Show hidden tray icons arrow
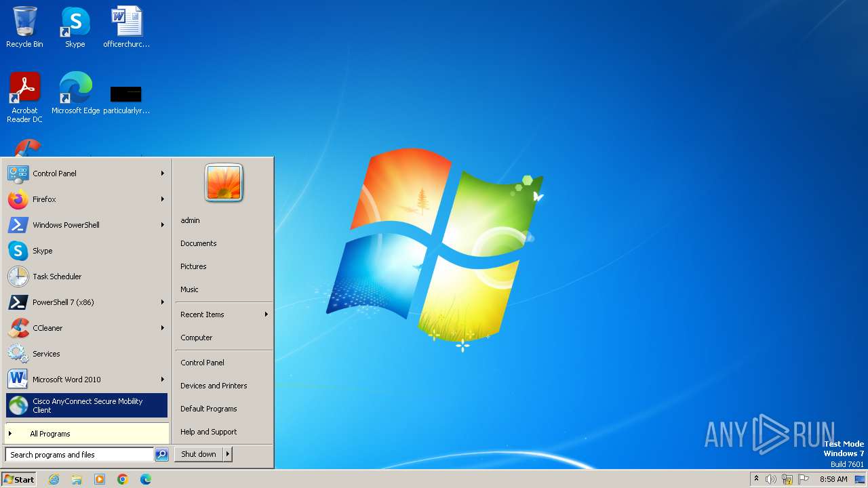This screenshot has height=488, width=868. coord(756,479)
